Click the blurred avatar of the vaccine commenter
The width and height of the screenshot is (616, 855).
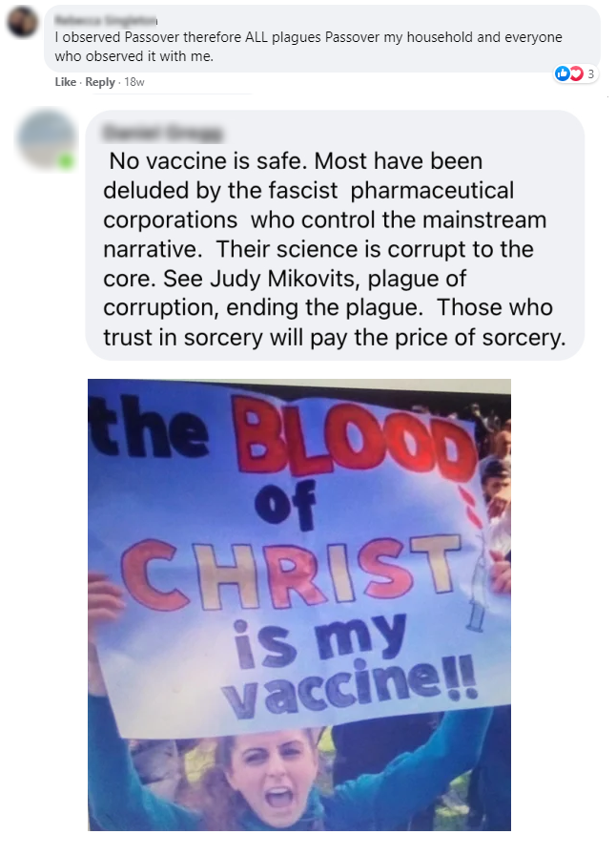click(x=47, y=139)
